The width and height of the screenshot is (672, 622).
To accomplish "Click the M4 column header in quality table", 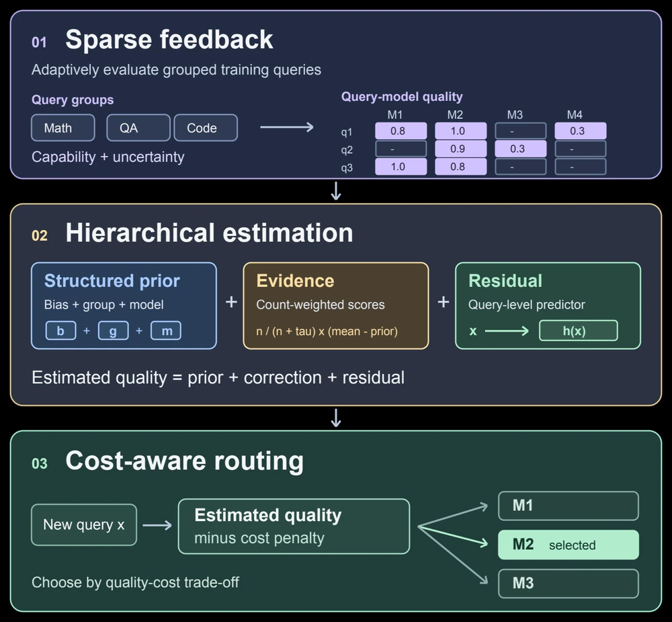I will pos(575,115).
